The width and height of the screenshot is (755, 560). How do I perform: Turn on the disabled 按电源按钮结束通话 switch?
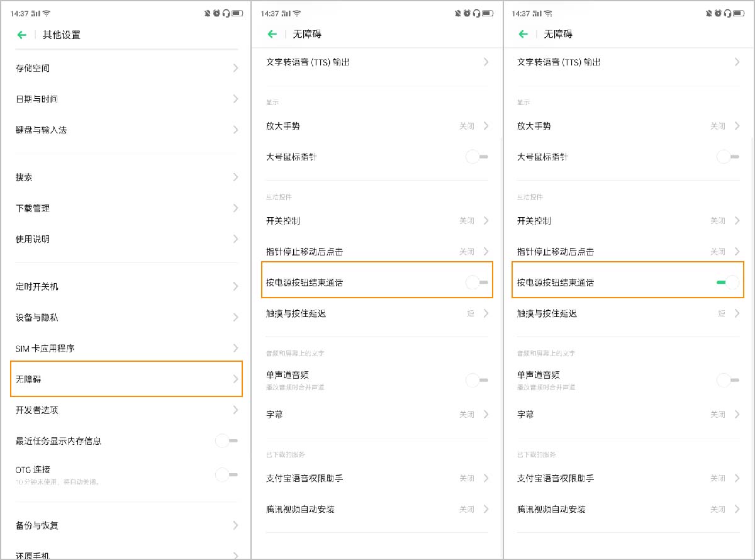(477, 283)
